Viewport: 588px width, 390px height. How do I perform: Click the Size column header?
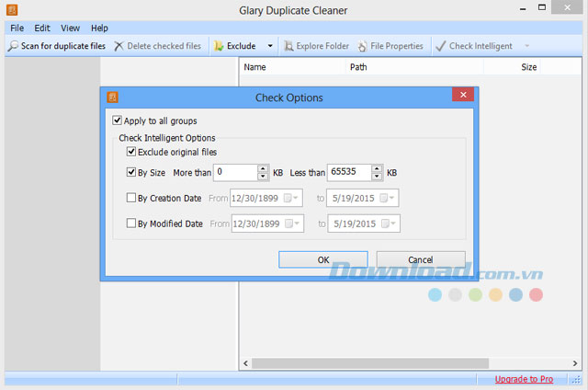coord(512,67)
